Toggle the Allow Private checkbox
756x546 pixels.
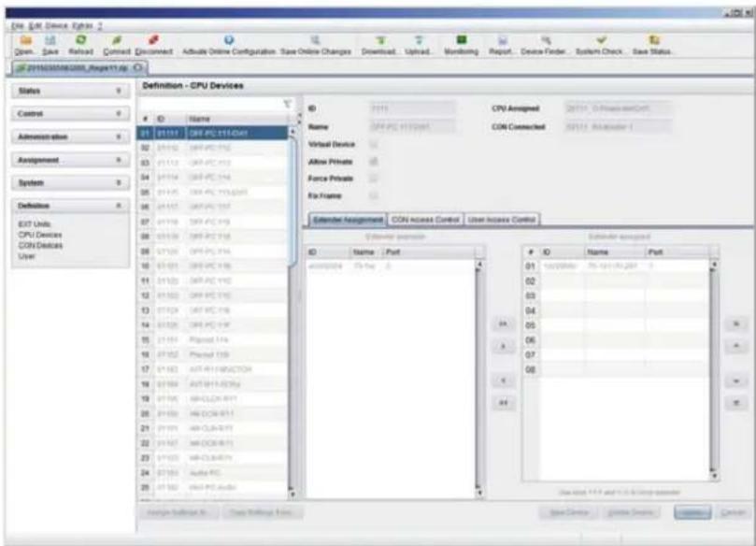click(x=374, y=162)
